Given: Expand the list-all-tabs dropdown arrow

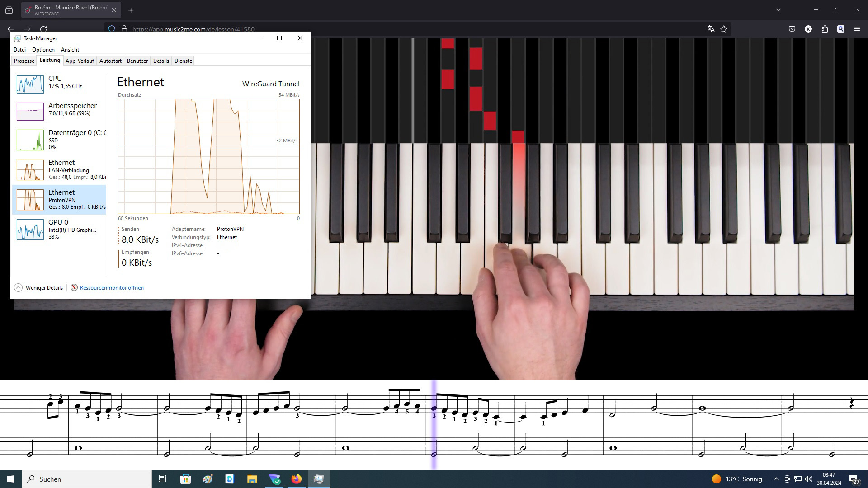Looking at the screenshot, I should tap(778, 10).
